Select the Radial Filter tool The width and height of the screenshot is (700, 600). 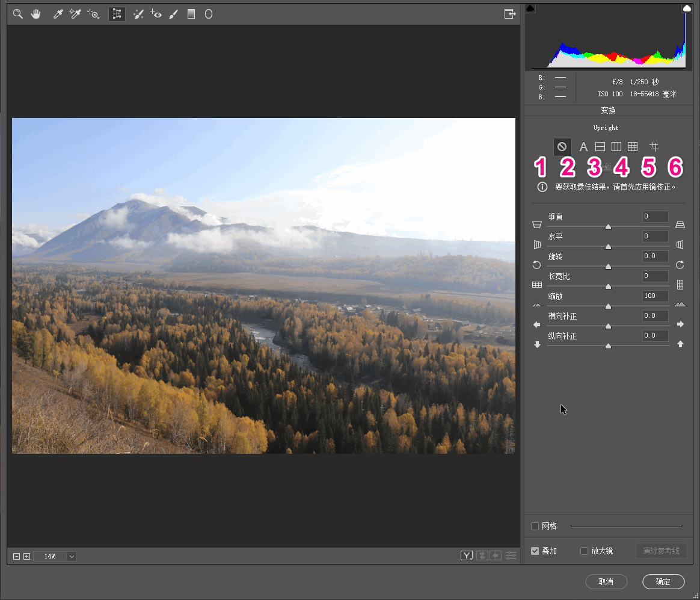209,14
